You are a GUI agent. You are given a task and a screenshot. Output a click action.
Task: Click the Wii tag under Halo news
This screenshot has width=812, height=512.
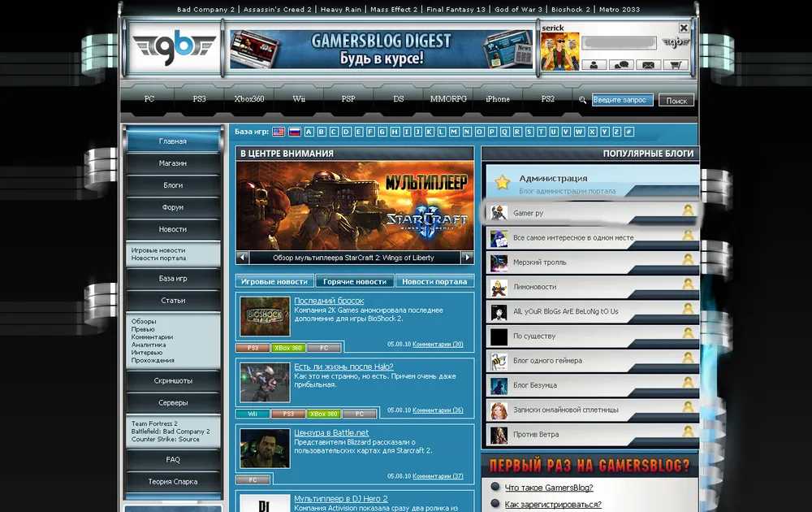coord(253,414)
